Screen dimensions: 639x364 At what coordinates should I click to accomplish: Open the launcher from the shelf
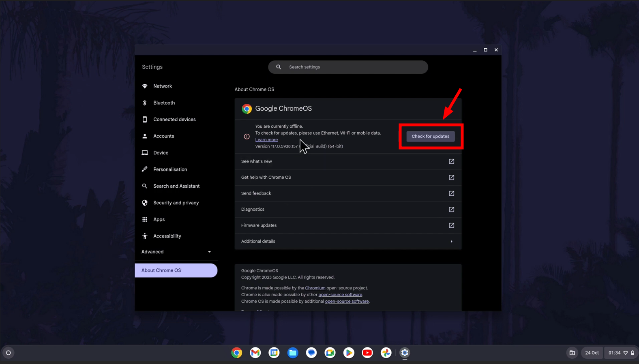[x=8, y=353]
